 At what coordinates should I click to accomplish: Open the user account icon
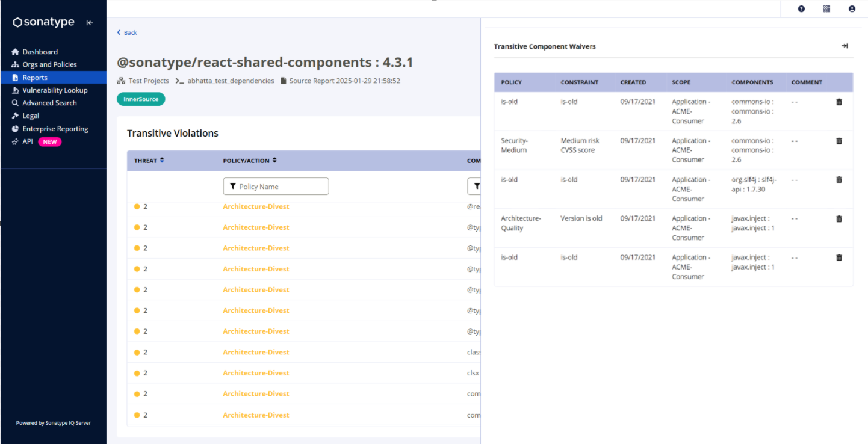[x=852, y=9]
